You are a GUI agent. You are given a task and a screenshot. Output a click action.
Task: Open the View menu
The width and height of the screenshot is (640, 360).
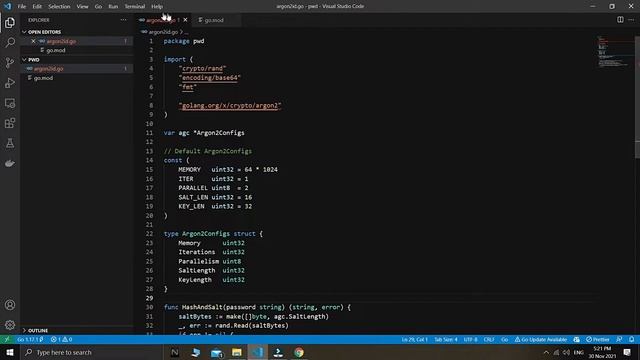coord(82,7)
